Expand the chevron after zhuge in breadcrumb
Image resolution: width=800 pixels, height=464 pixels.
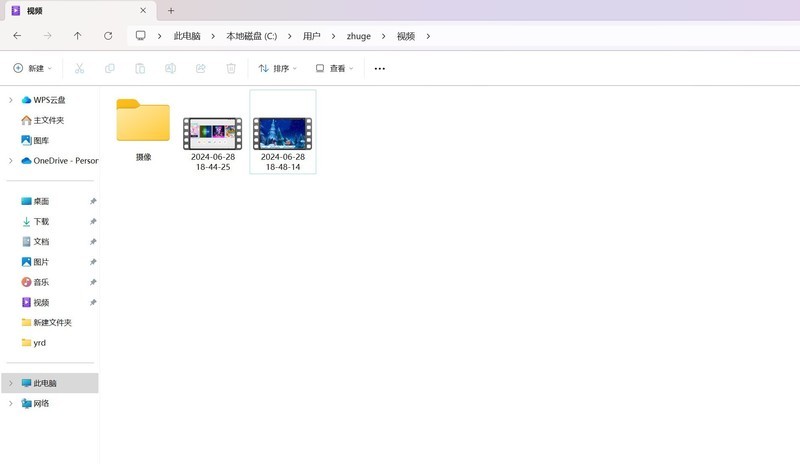click(384, 36)
